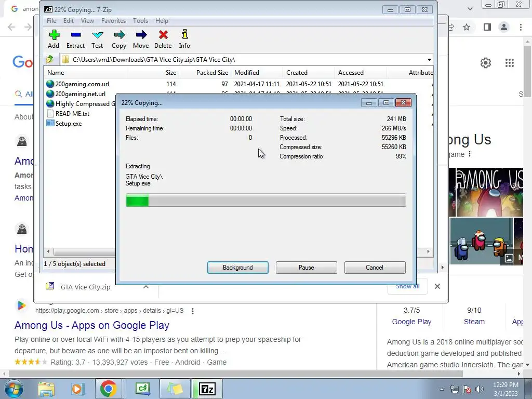Click the taskbar clock showing 12:29 PM

point(505,389)
